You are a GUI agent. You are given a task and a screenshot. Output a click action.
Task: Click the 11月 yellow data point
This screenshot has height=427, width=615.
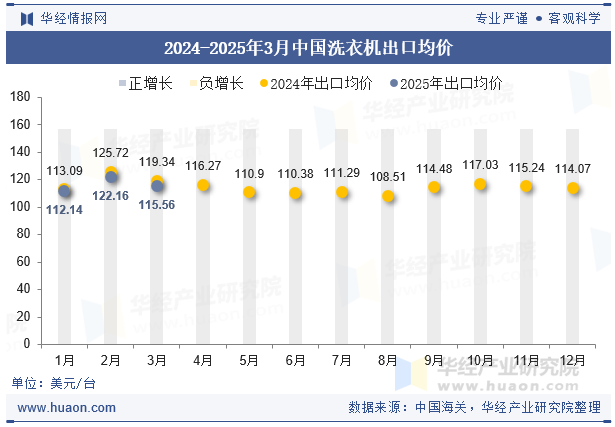(526, 186)
